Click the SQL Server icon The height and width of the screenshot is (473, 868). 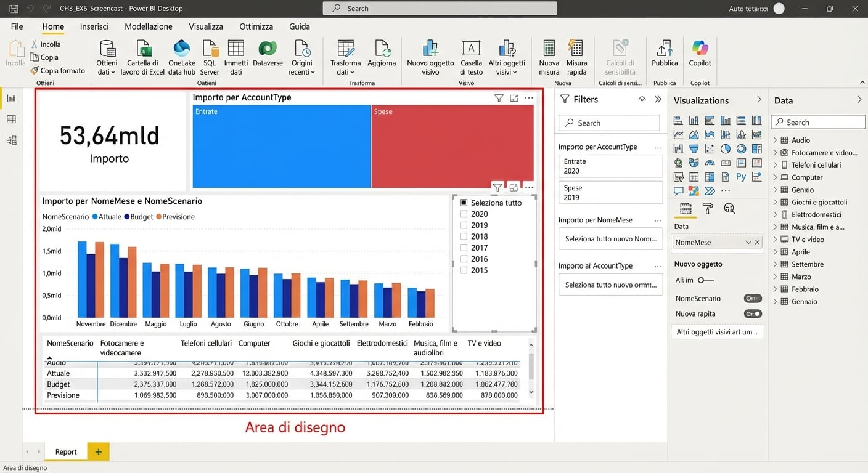[x=210, y=49]
